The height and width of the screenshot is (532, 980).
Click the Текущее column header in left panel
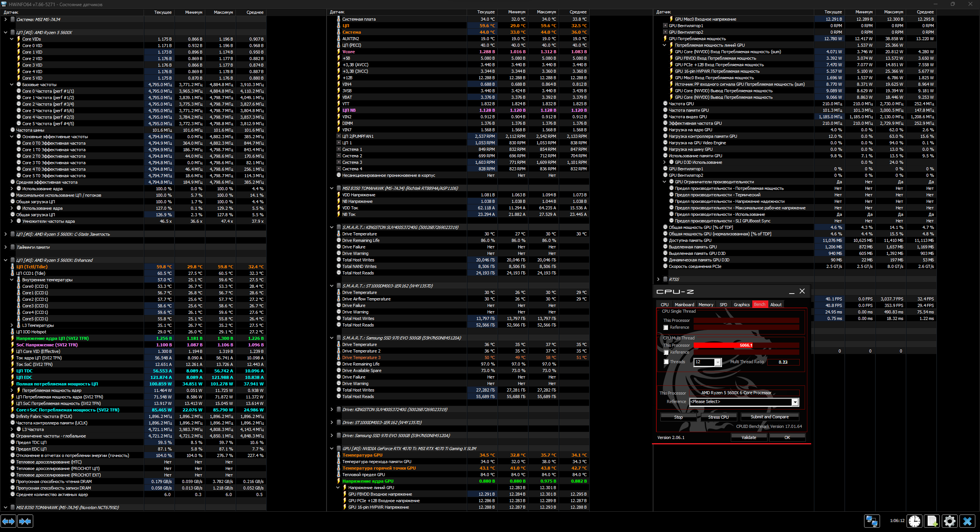click(163, 12)
